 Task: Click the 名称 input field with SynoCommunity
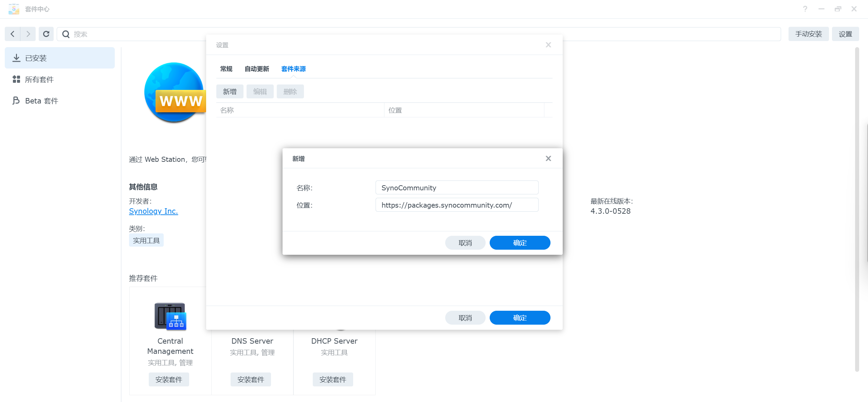(x=457, y=188)
